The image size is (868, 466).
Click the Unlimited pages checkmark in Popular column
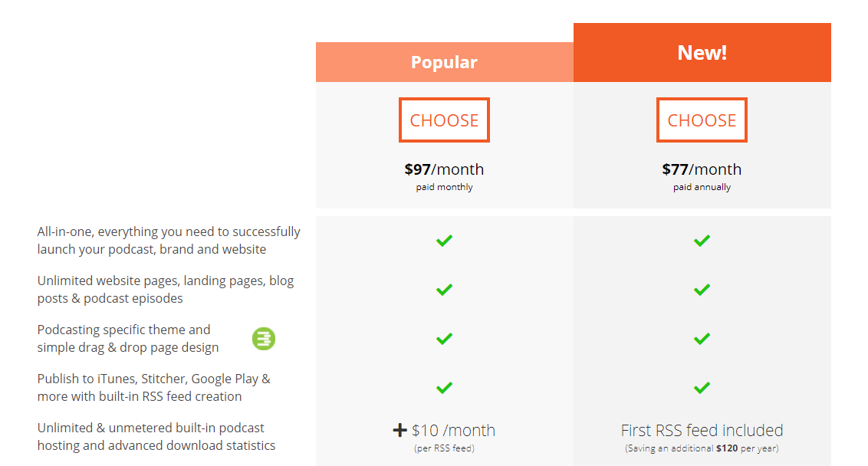coord(444,290)
